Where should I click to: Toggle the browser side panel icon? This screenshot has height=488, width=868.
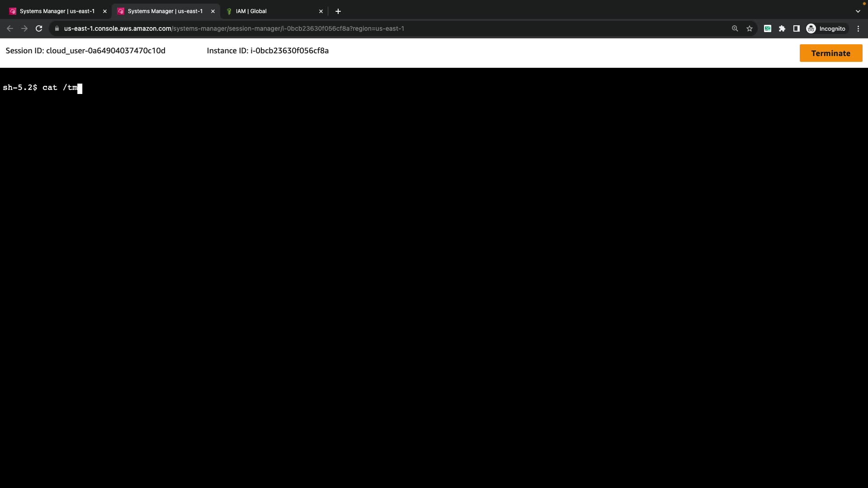(x=797, y=28)
